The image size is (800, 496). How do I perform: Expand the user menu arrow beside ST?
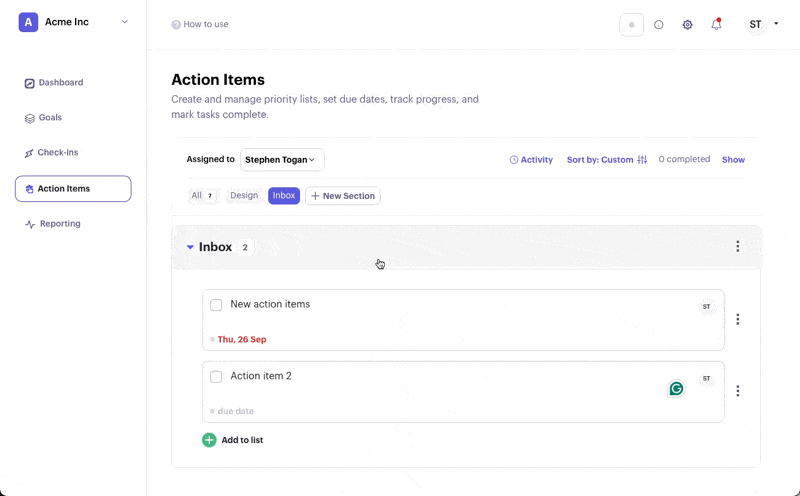pos(776,23)
